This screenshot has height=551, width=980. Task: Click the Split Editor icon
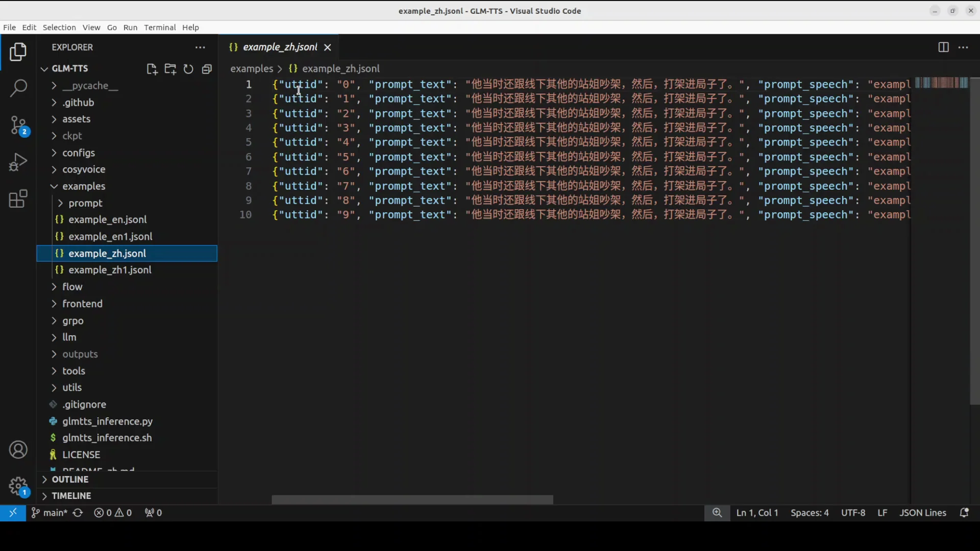pyautogui.click(x=943, y=47)
